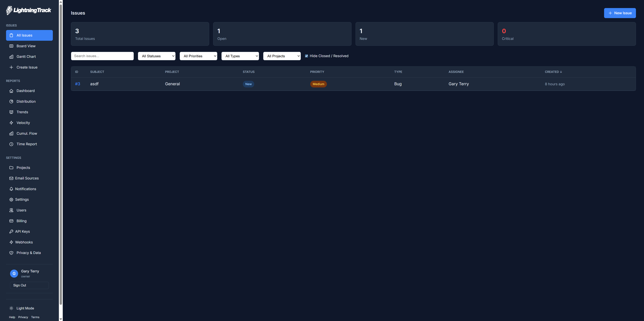Open the Gantt Chart view
644x321 pixels.
tap(26, 57)
